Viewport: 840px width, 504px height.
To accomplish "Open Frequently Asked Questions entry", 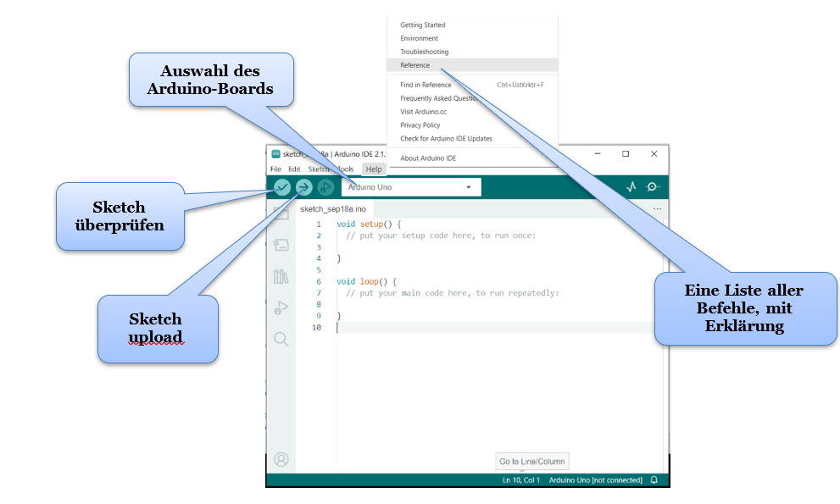I will click(472, 98).
